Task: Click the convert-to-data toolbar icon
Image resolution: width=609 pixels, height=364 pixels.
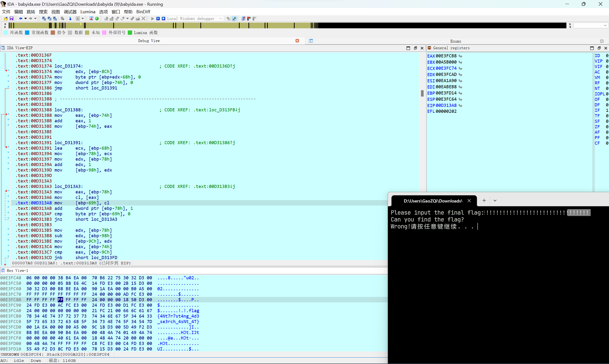Action: [x=112, y=19]
